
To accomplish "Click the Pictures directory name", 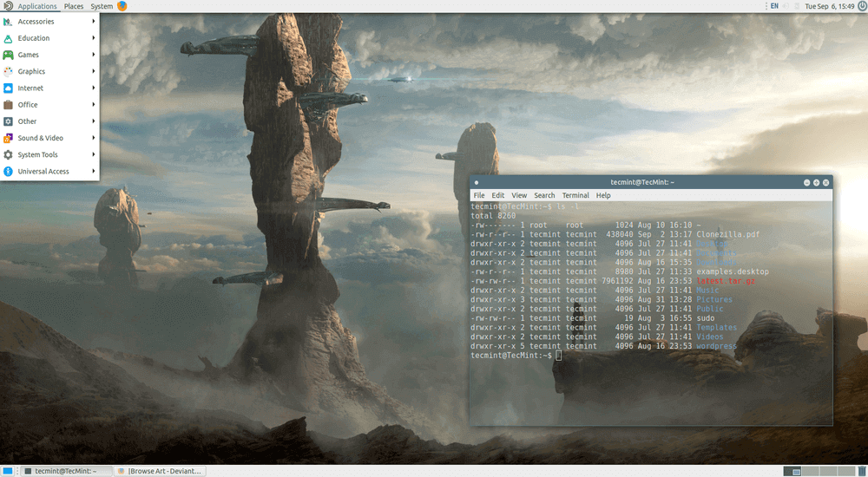I will (x=714, y=299).
